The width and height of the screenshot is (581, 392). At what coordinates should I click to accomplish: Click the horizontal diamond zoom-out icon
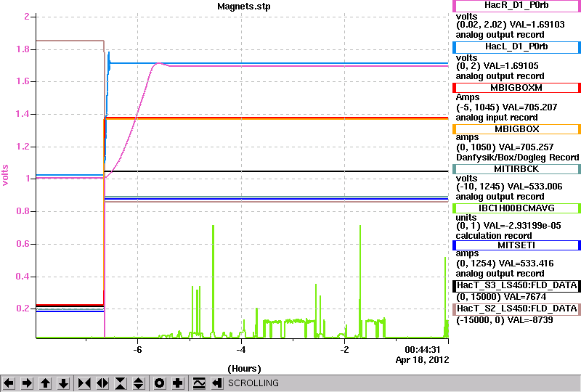pyautogui.click(x=102, y=383)
